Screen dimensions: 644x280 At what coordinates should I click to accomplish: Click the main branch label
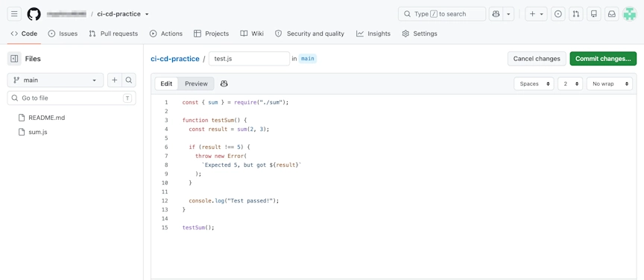[308, 59]
